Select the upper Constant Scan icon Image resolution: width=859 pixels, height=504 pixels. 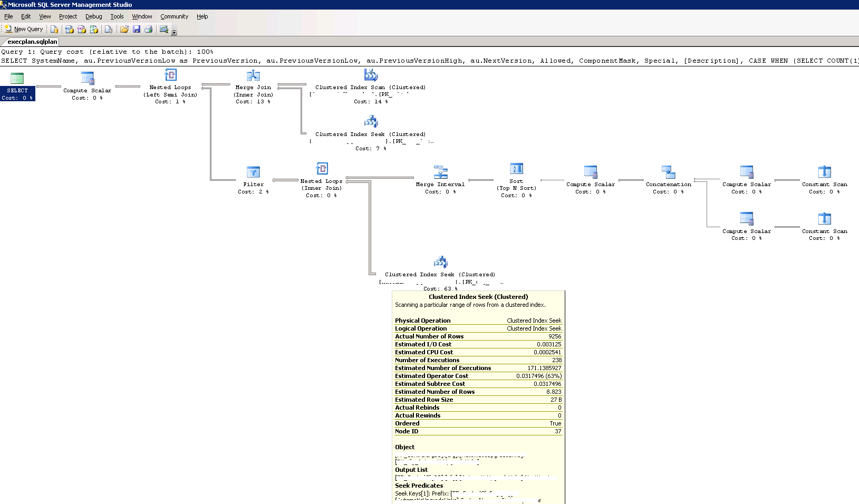(x=825, y=172)
